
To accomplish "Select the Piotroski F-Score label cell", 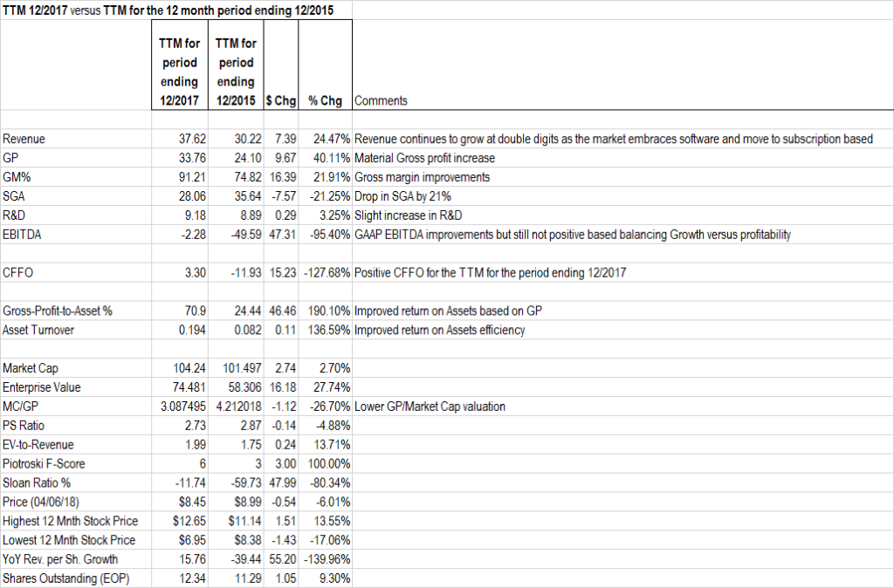I will (x=45, y=464).
